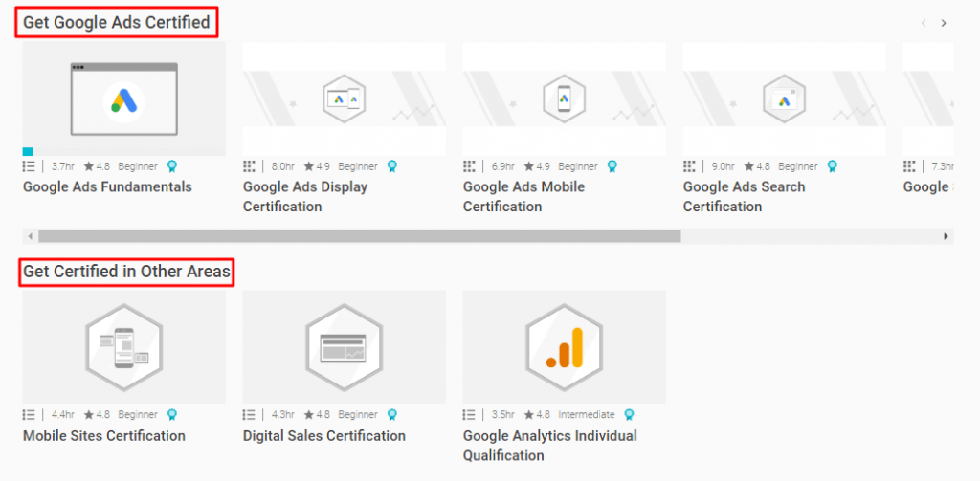Click the Intermediate level label
This screenshot has width=980, height=481.
pyautogui.click(x=587, y=415)
